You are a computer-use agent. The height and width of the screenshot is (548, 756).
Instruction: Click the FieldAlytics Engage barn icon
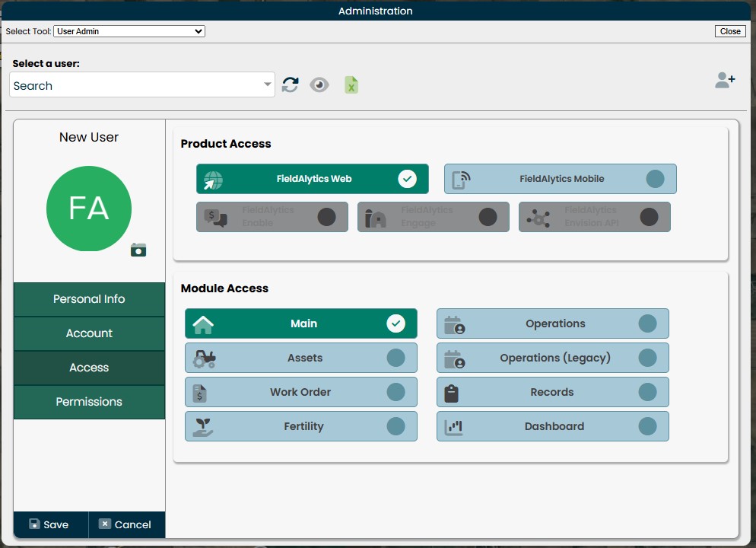click(376, 218)
